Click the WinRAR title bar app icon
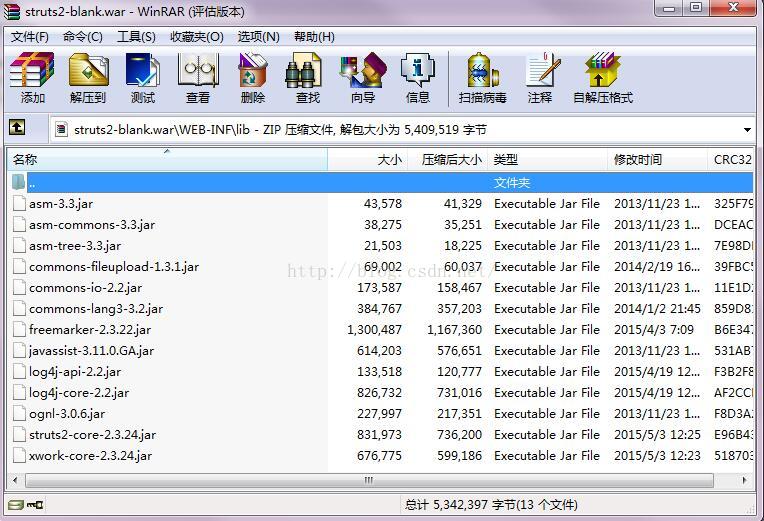 pos(12,11)
